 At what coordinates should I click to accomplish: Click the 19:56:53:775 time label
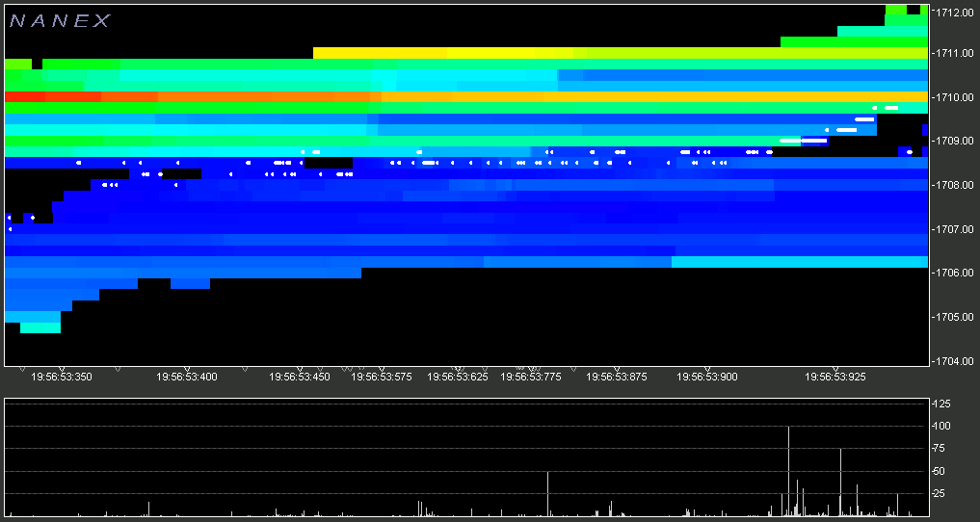531,378
